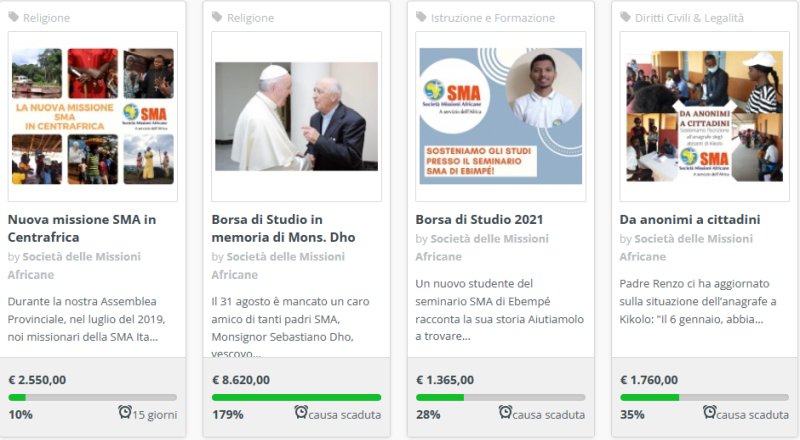Select the Diritti Civili & Legalità category label
The image size is (800, 440).
coord(691,18)
